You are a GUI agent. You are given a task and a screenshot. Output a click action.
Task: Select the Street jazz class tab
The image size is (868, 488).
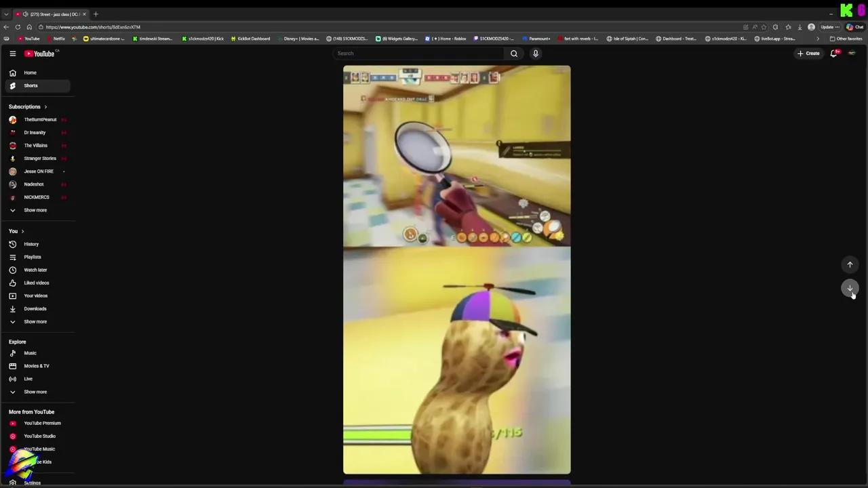[x=51, y=14]
